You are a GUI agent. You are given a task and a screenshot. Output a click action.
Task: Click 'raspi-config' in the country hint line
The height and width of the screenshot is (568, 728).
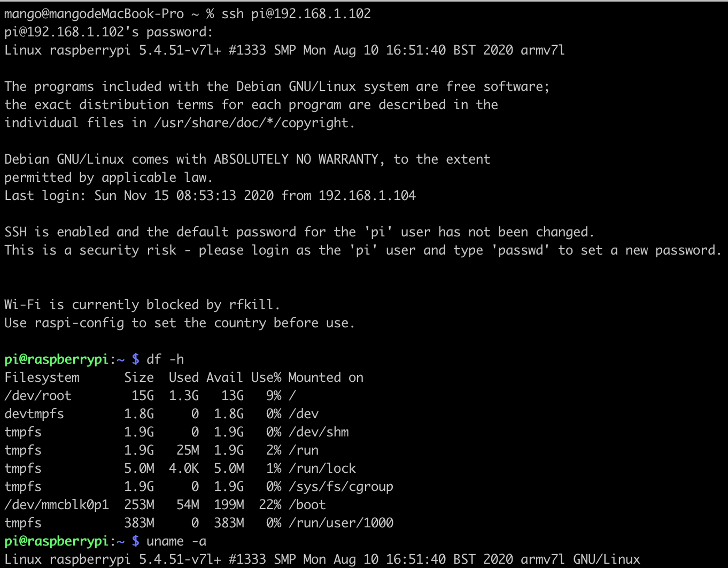[x=79, y=323]
